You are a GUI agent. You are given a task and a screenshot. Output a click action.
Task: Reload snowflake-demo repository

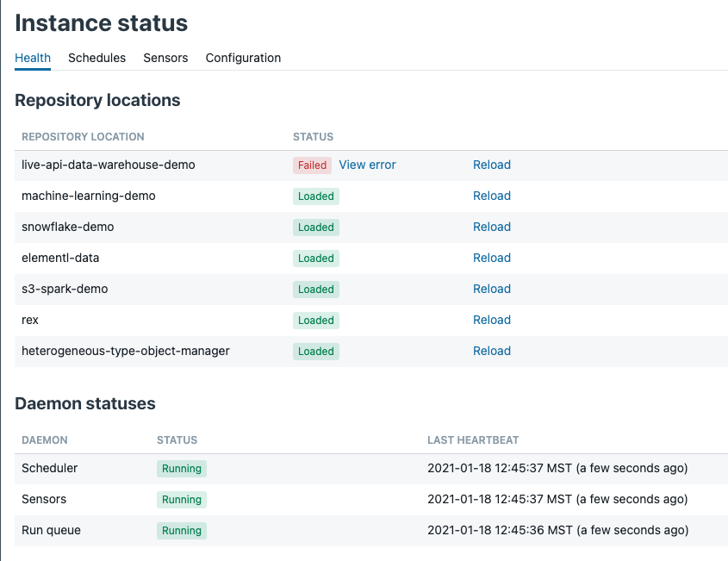[492, 228]
